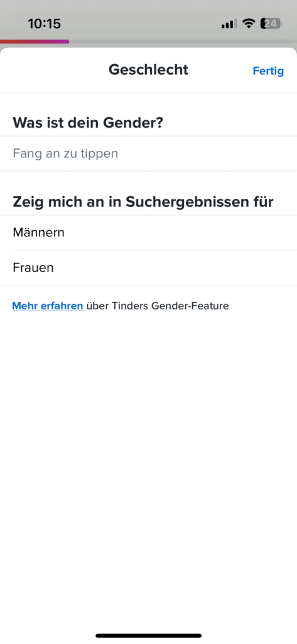
Task: Tap 'Zeig mich an in Suchergebnissen für' heading
Action: [x=143, y=202]
